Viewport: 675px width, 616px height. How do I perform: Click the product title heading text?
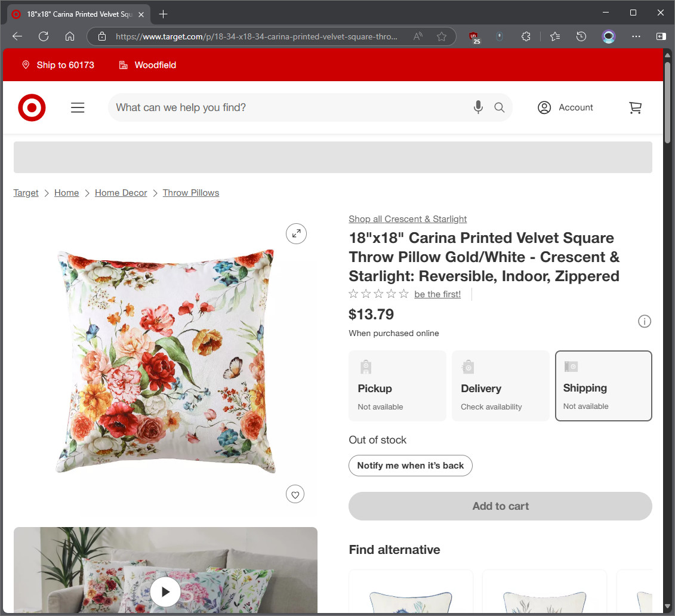point(484,257)
